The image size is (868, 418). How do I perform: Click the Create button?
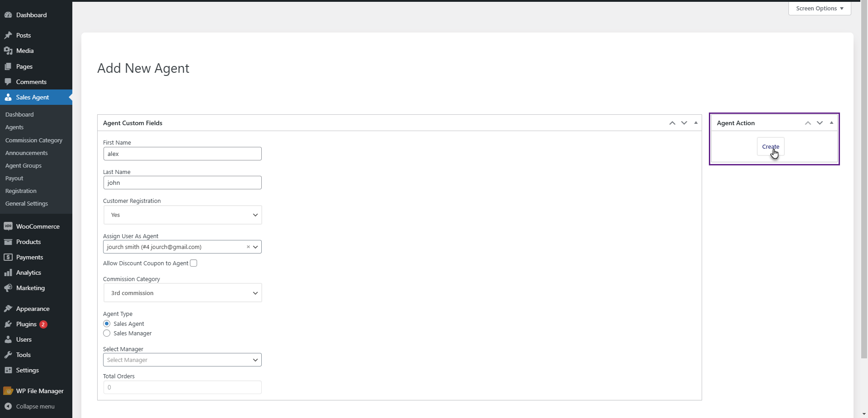coord(770,146)
